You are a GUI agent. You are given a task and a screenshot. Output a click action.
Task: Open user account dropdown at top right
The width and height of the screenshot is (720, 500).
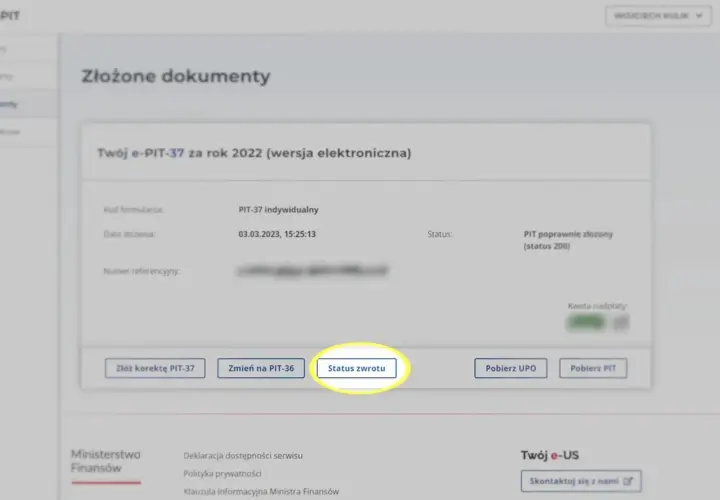pyautogui.click(x=658, y=16)
